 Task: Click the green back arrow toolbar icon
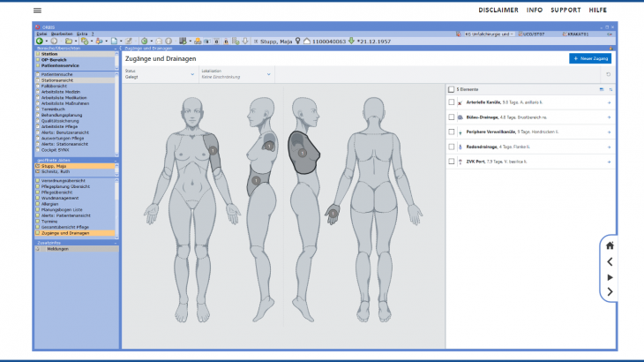(x=40, y=41)
